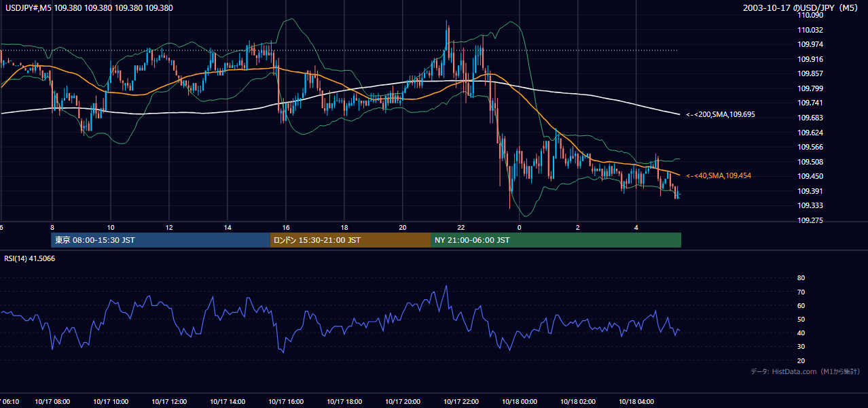Click price level 109.741 on the axis
The width and height of the screenshot is (868, 408).
click(x=811, y=103)
